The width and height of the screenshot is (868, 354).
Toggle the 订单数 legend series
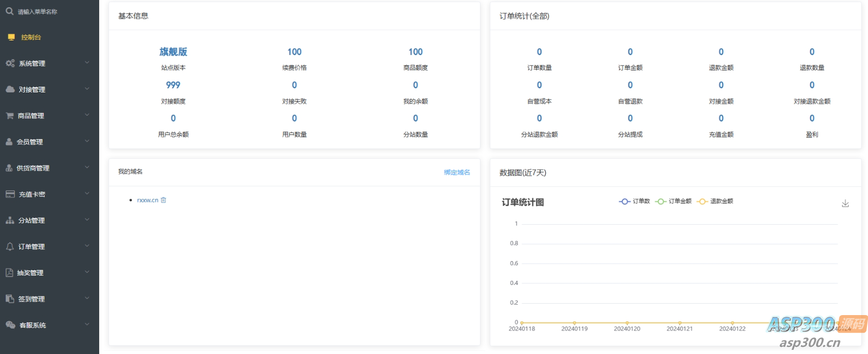pyautogui.click(x=634, y=201)
